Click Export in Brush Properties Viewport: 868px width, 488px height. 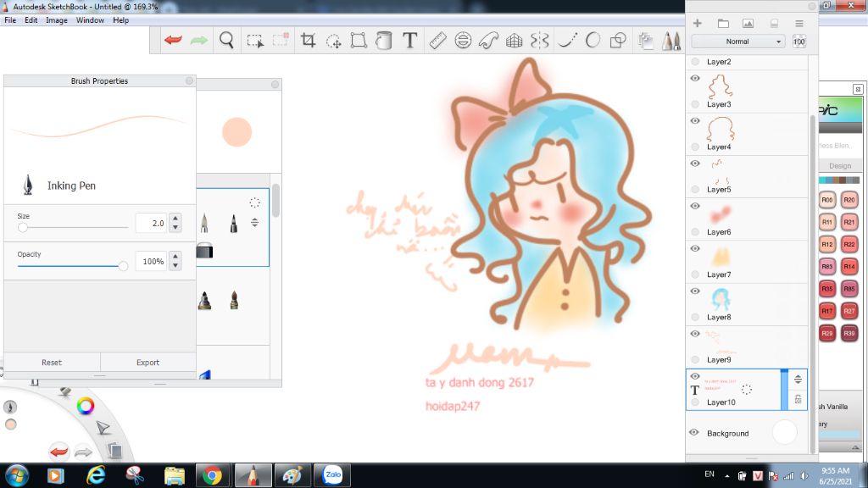(x=147, y=363)
